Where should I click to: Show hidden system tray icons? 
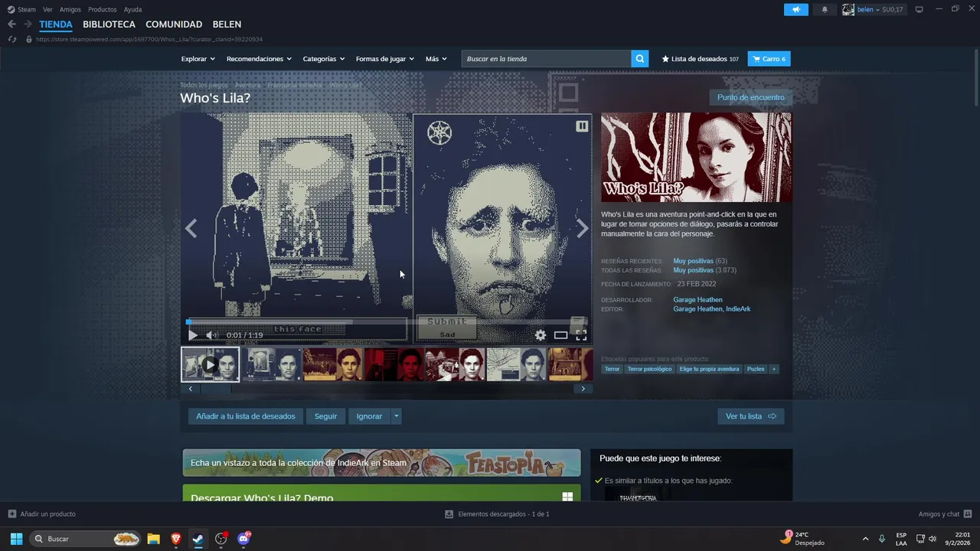(865, 539)
